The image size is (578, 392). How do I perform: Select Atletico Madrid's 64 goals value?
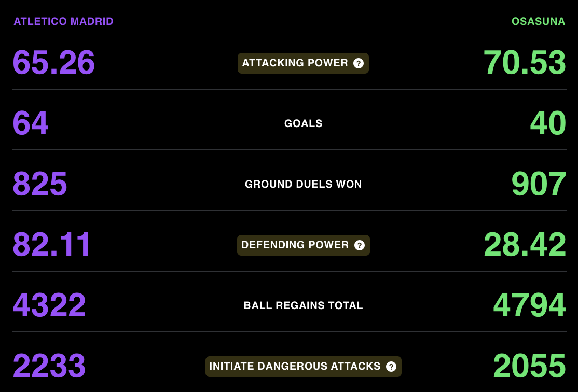pyautogui.click(x=31, y=123)
